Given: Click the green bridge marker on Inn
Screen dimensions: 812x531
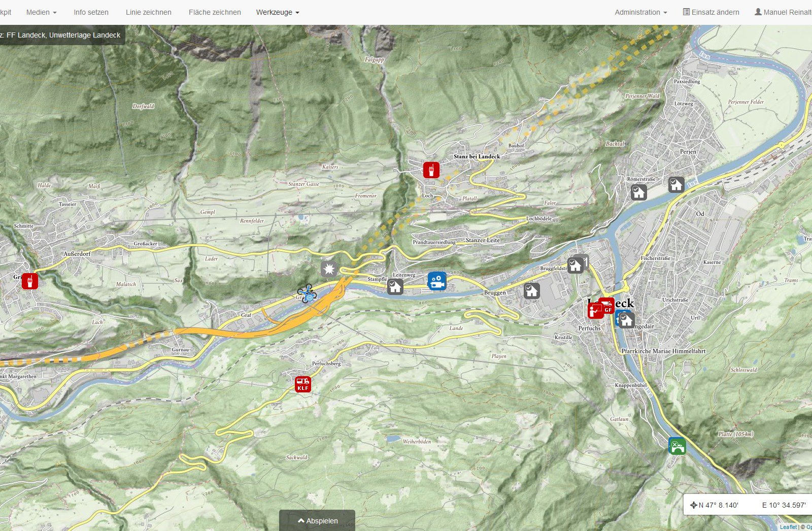Looking at the screenshot, I should (677, 446).
